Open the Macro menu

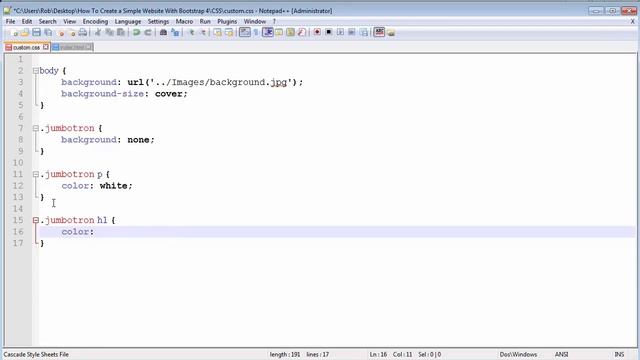click(x=184, y=21)
